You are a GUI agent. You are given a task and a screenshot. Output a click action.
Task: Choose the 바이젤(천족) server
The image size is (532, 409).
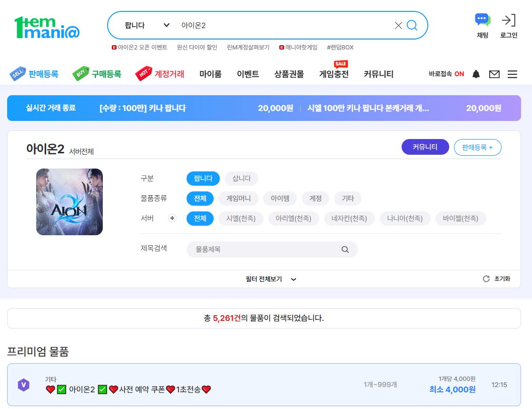pyautogui.click(x=461, y=218)
